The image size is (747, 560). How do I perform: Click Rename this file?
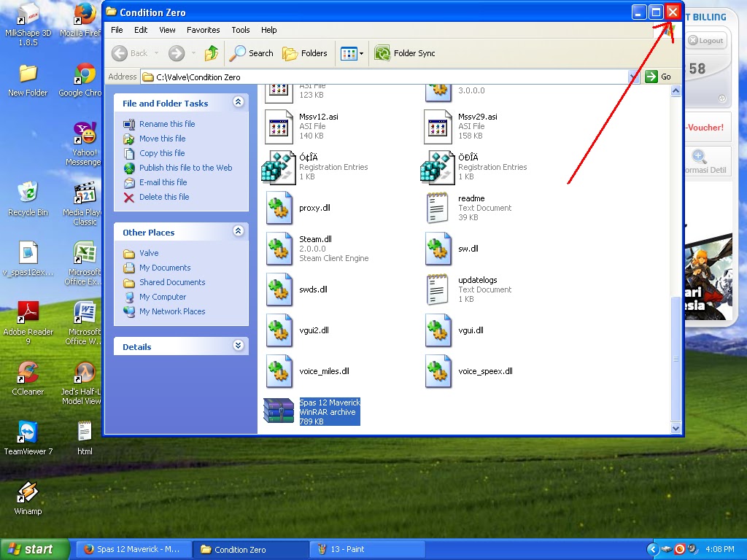point(167,124)
